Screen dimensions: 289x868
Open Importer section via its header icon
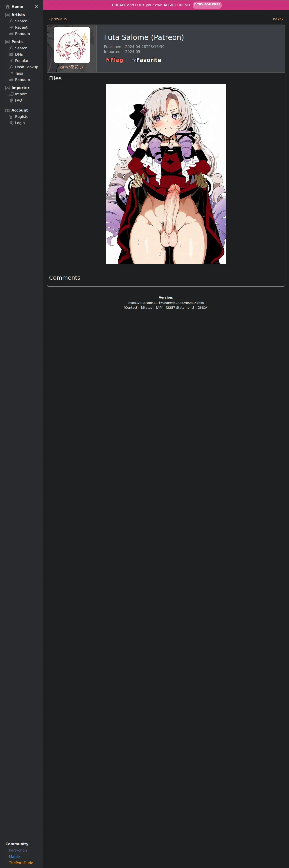(8, 88)
